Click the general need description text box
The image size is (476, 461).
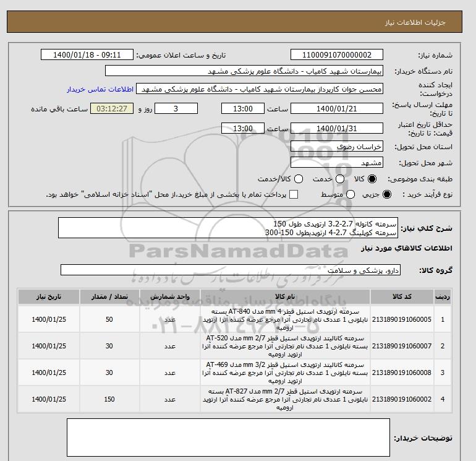[228, 228]
